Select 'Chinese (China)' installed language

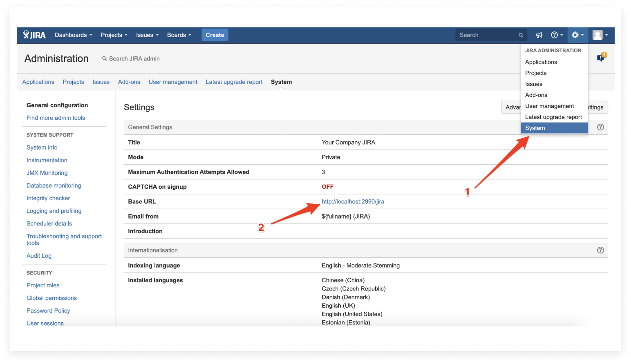pyautogui.click(x=343, y=280)
